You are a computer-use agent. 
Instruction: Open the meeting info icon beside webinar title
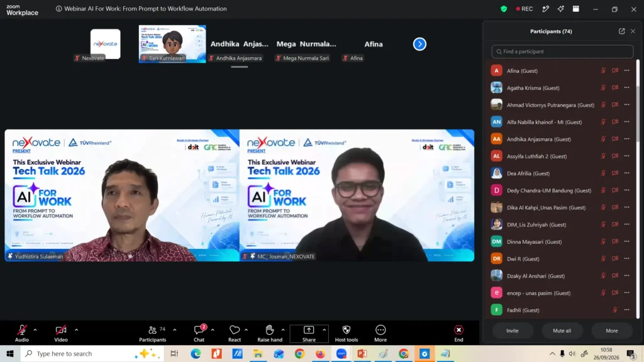(58, 9)
